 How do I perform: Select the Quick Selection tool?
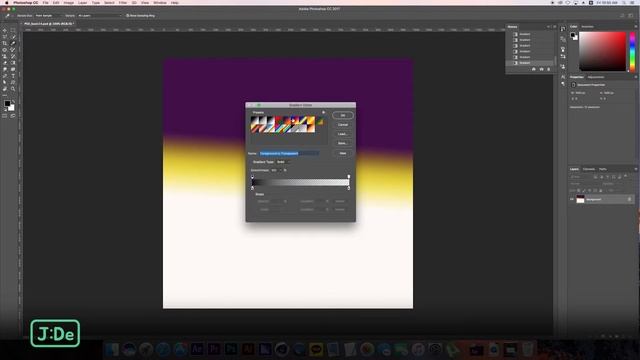pyautogui.click(x=13, y=37)
